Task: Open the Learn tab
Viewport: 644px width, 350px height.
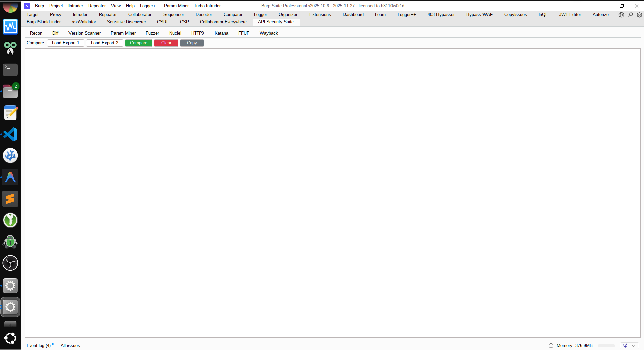Action: point(380,15)
